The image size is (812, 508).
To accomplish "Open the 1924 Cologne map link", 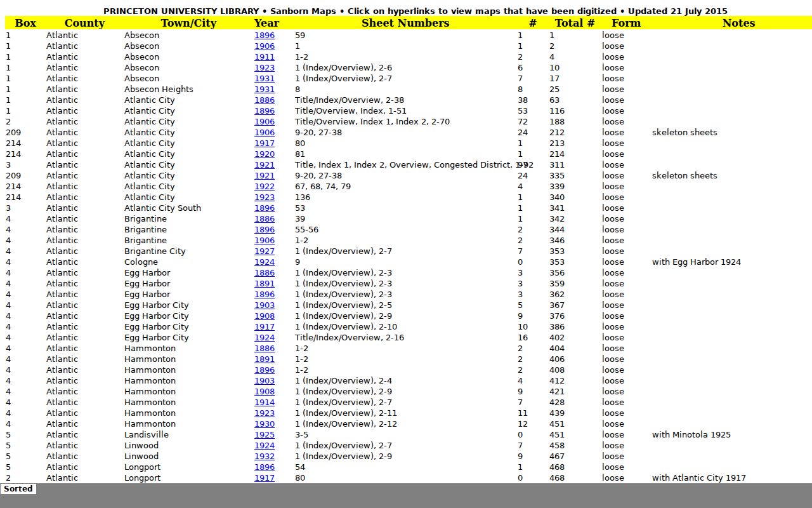I will coord(265,262).
